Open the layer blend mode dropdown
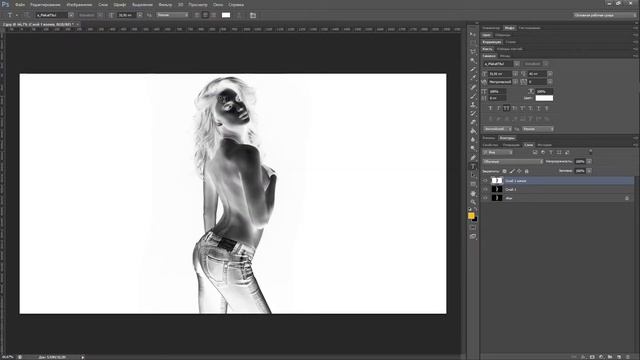The image size is (640, 360). click(x=513, y=162)
